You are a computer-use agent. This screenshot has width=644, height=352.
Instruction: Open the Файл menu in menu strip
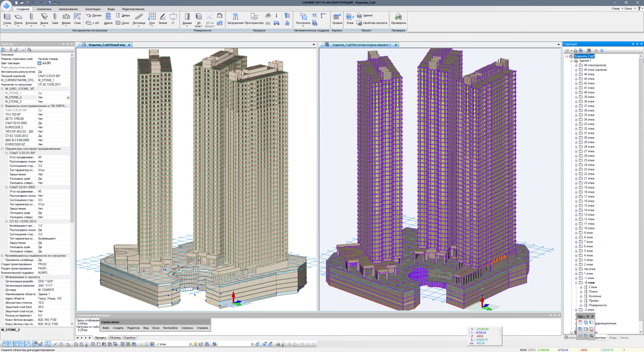point(106,328)
